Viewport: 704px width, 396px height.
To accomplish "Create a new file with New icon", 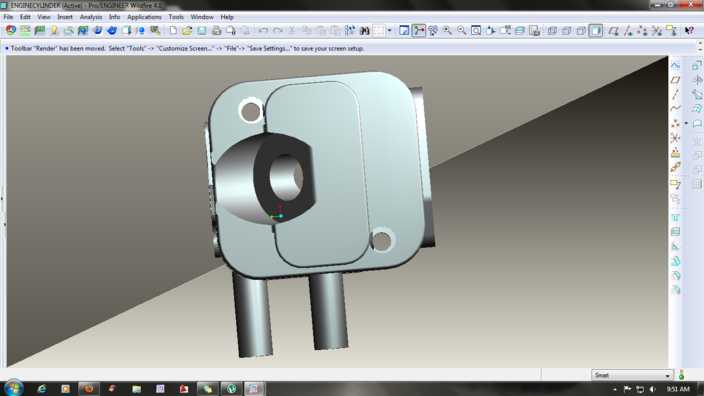I will tap(173, 31).
